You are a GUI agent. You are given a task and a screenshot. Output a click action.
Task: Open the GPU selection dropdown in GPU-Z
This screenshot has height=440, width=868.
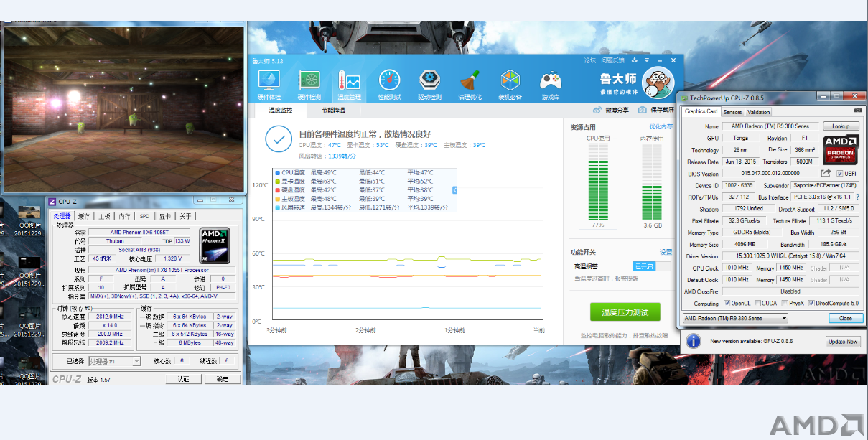[734, 318]
